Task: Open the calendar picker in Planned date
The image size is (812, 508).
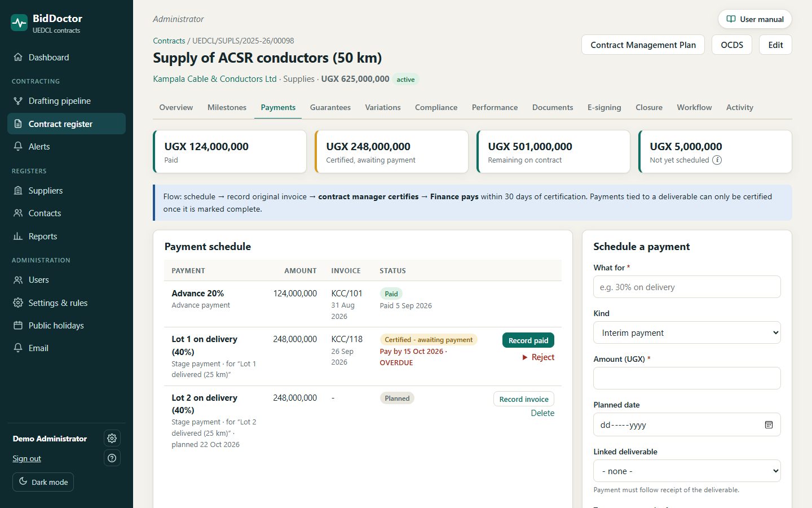Action: 769,424
